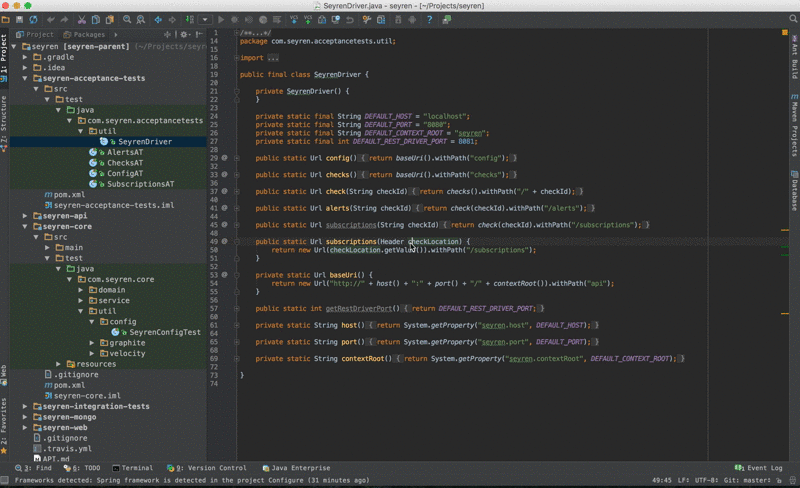800x488 pixels.
Task: Run the project with the play icon
Action: (x=221, y=19)
